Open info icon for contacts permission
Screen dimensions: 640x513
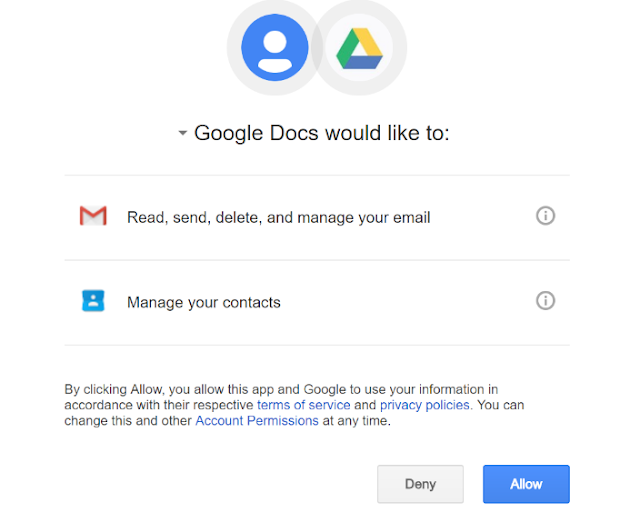(x=545, y=301)
